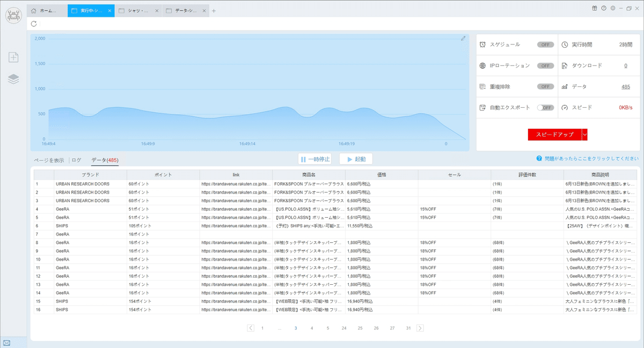Go to page 27
Image resolution: width=644 pixels, height=348 pixels.
[392, 328]
